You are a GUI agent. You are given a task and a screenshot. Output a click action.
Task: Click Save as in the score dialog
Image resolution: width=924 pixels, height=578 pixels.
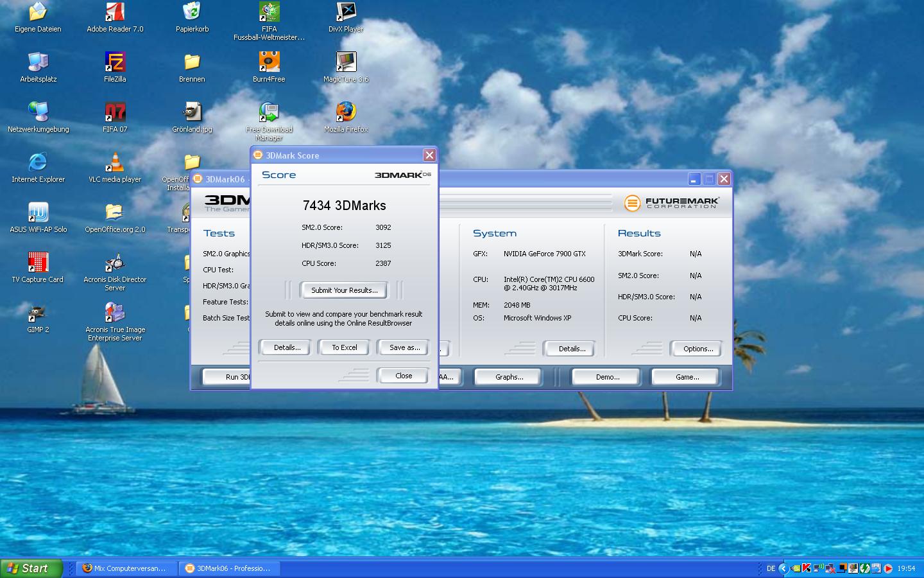point(404,347)
